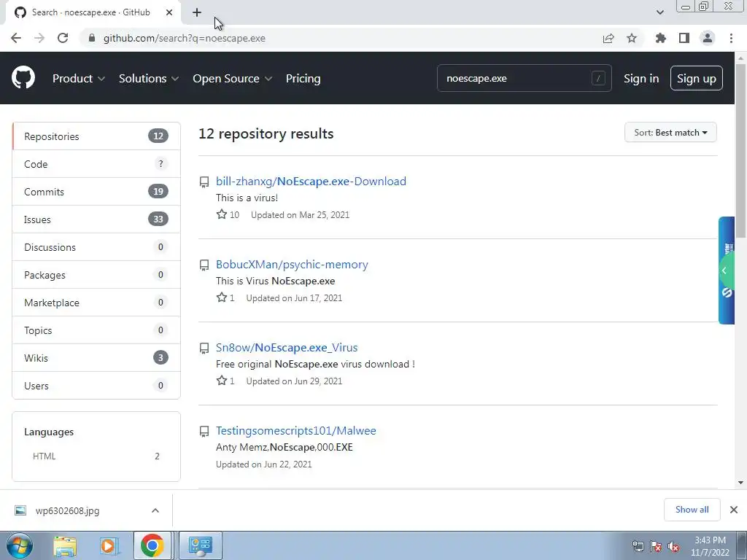Select the Packages filter
The height and width of the screenshot is (560, 747).
tap(96, 275)
